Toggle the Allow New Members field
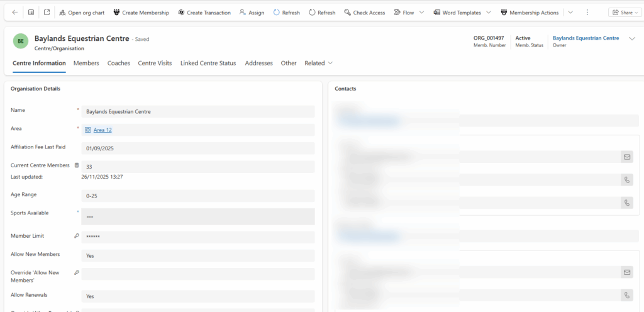The image size is (644, 312). (x=197, y=256)
